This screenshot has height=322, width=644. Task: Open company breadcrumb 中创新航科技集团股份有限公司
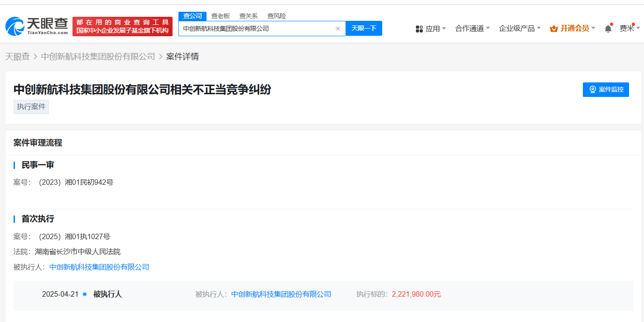click(98, 57)
